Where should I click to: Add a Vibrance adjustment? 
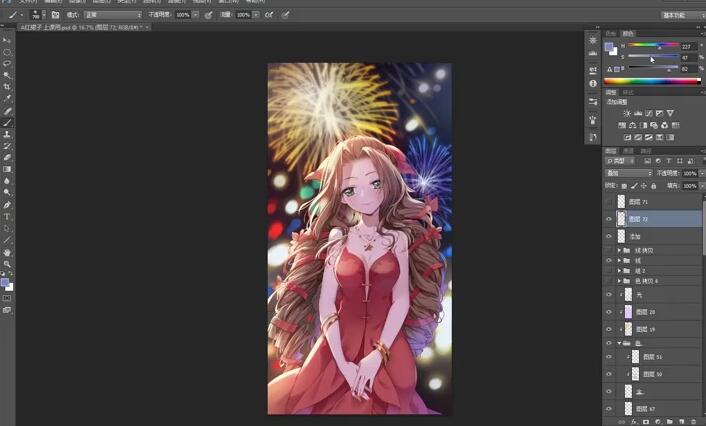[670, 113]
